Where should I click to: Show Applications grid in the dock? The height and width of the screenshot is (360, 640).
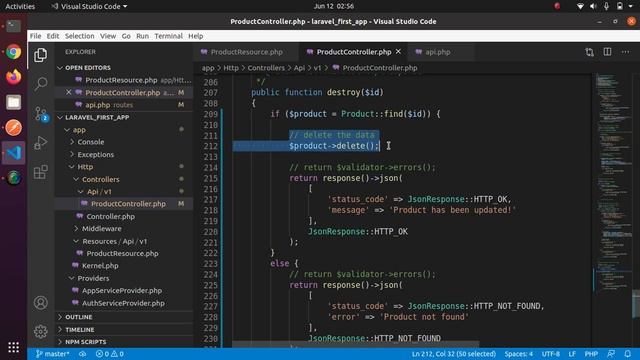13,347
